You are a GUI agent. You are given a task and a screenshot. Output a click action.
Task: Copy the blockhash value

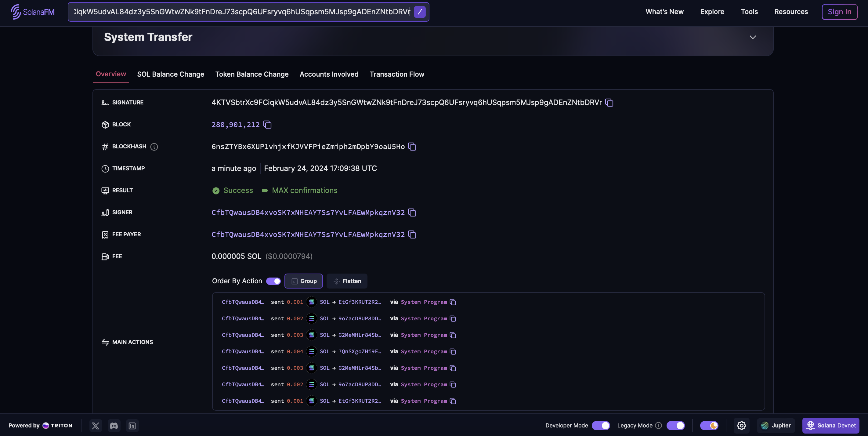pos(412,147)
